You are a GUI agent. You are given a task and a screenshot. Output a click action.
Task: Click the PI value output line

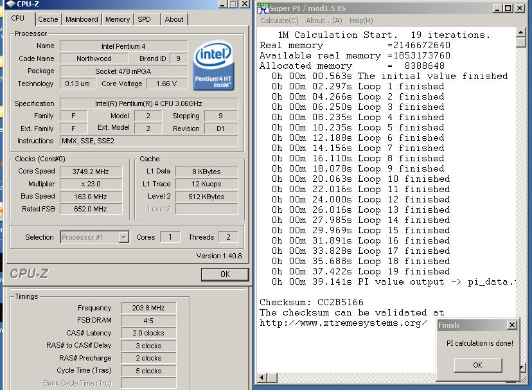(x=394, y=281)
